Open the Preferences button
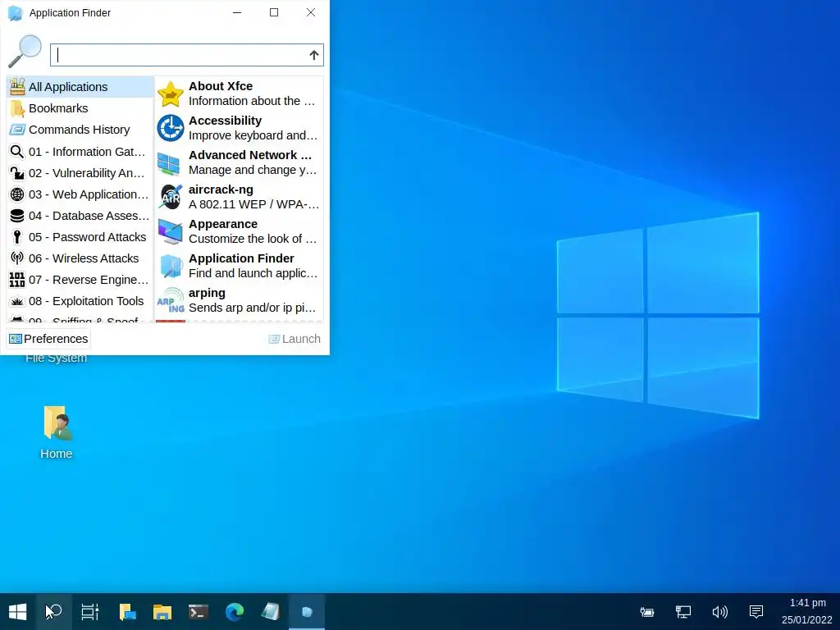The image size is (840, 630). 48,339
